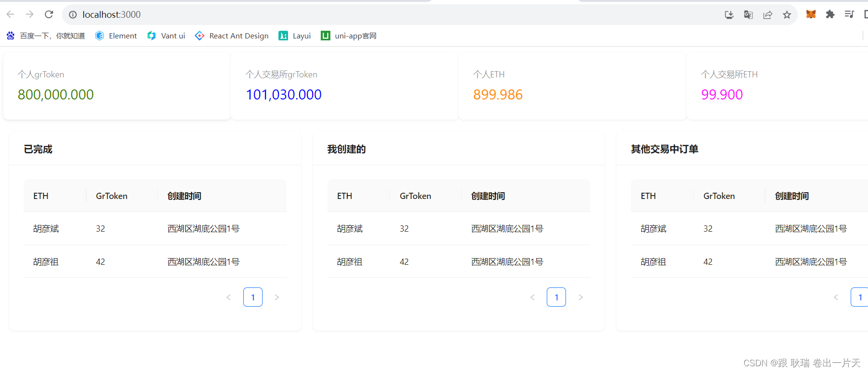The image size is (868, 372).
Task: Open the media controls icon
Action: [x=849, y=14]
